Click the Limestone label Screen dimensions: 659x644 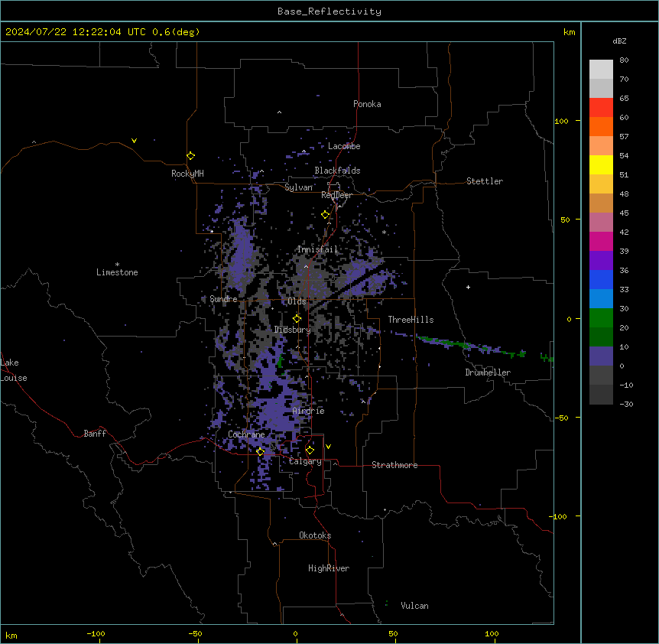[117, 272]
